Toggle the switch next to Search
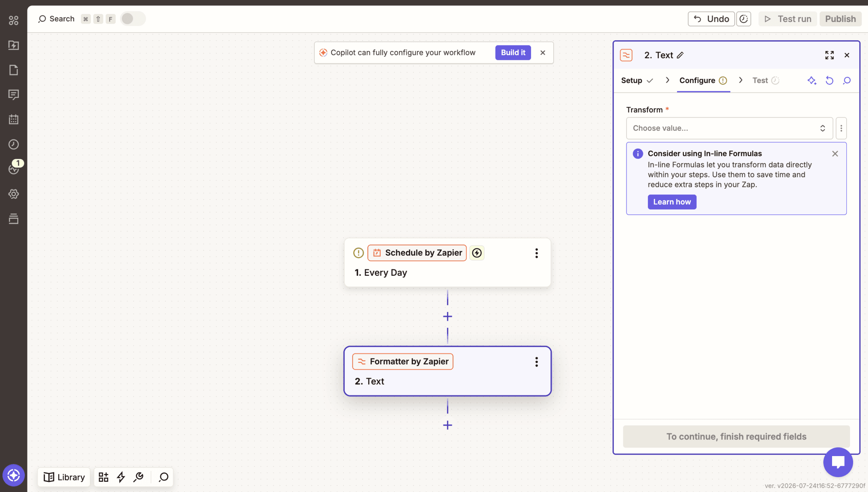This screenshot has width=868, height=492. 133,19
